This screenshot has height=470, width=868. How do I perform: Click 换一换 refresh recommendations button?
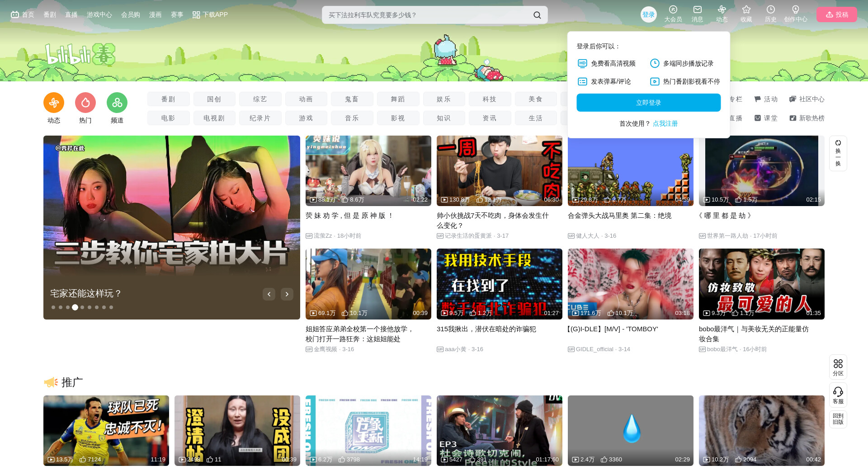click(838, 153)
